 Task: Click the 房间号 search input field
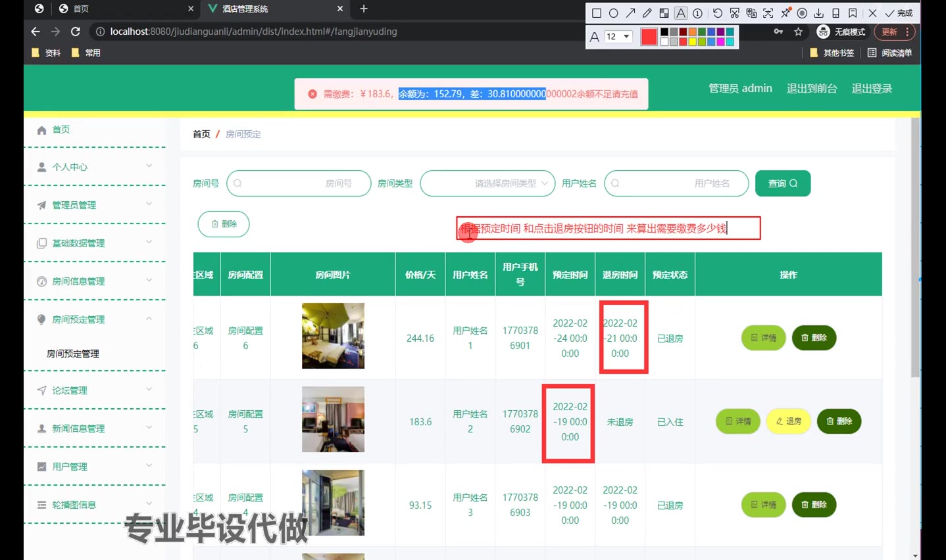(x=299, y=183)
